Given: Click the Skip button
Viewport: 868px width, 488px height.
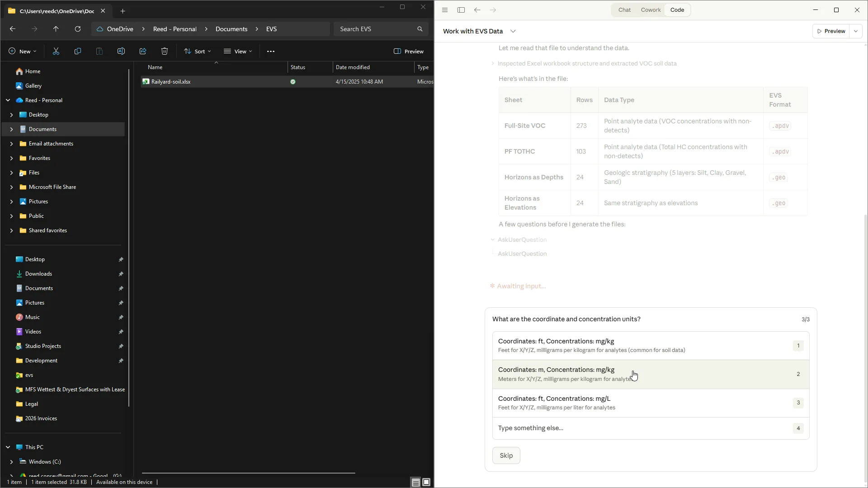Looking at the screenshot, I should pos(506,455).
